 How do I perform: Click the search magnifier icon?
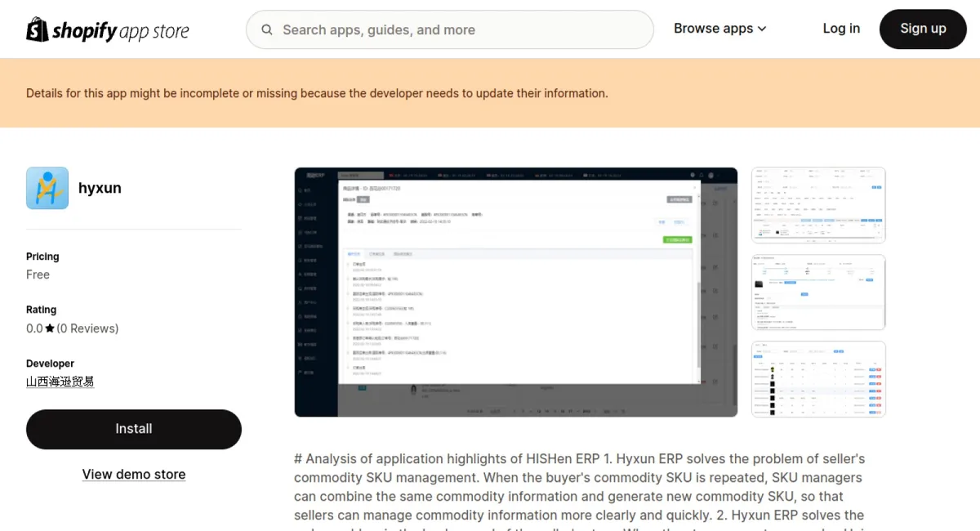(x=267, y=30)
